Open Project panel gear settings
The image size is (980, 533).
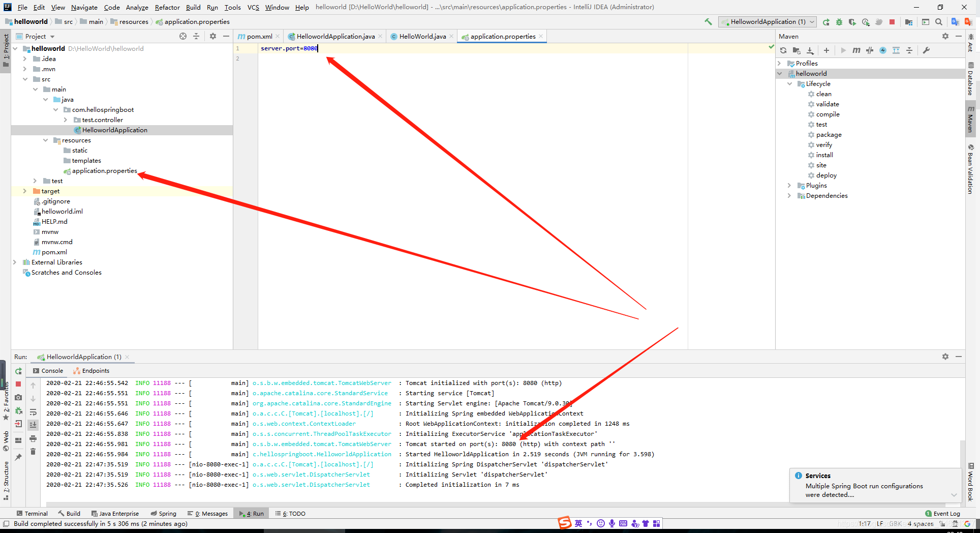pyautogui.click(x=213, y=36)
